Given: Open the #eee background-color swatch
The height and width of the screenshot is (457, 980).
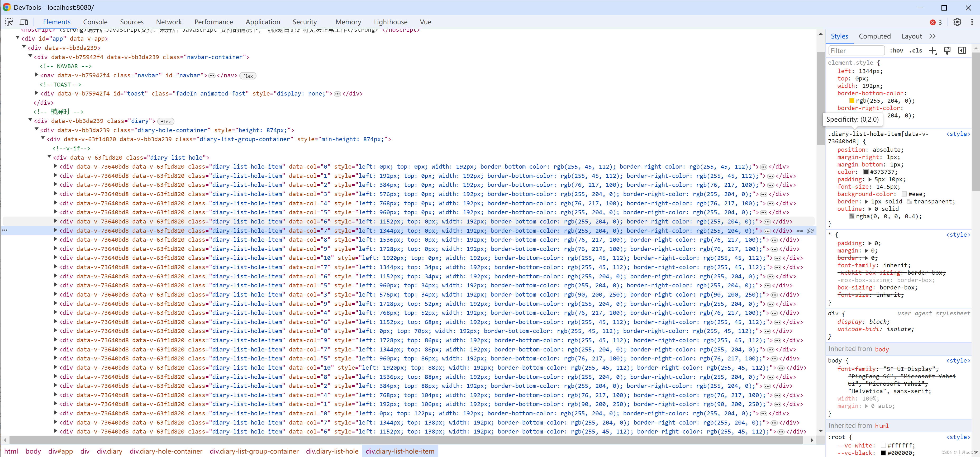Looking at the screenshot, I should (x=904, y=194).
